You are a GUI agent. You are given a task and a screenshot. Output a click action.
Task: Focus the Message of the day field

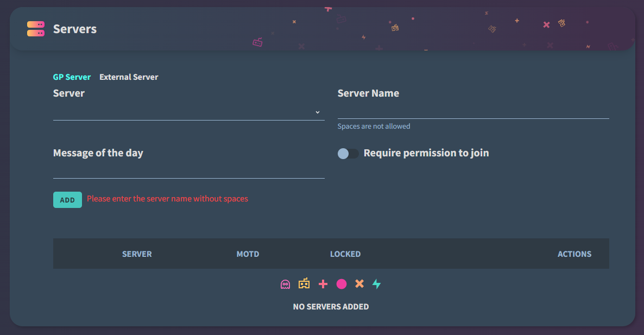[x=188, y=171]
